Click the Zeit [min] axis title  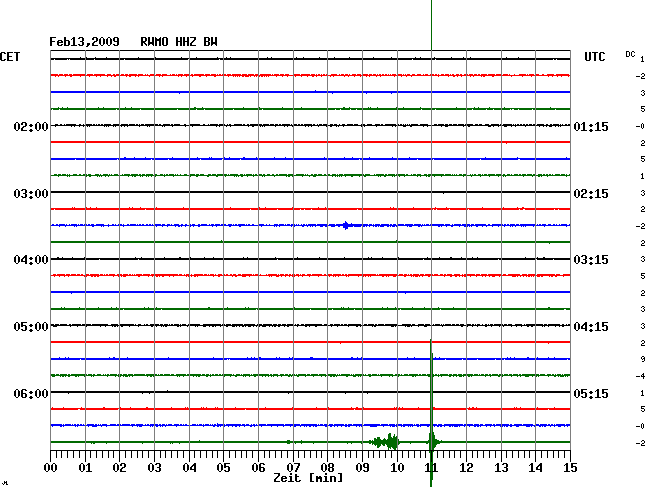308,478
